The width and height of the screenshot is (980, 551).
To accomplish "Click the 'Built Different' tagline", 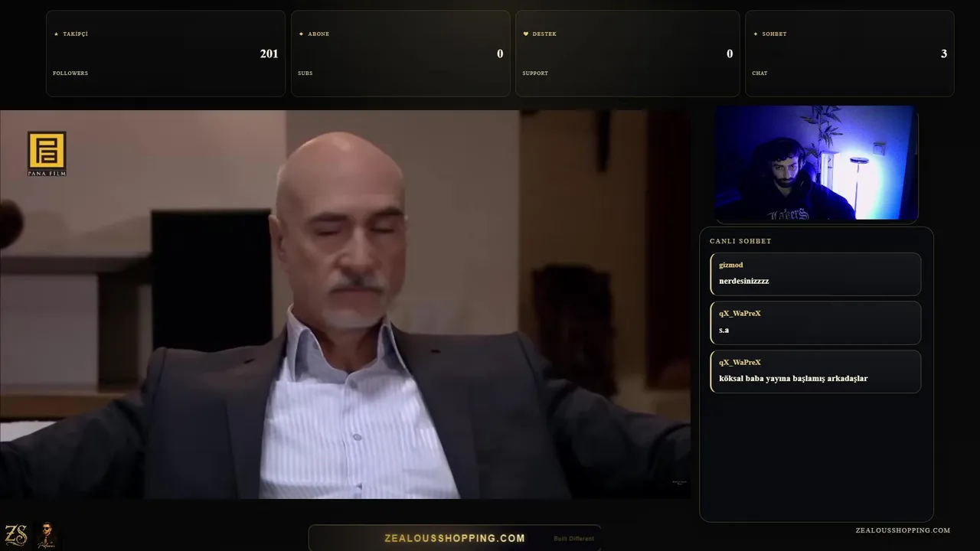I will (x=573, y=539).
